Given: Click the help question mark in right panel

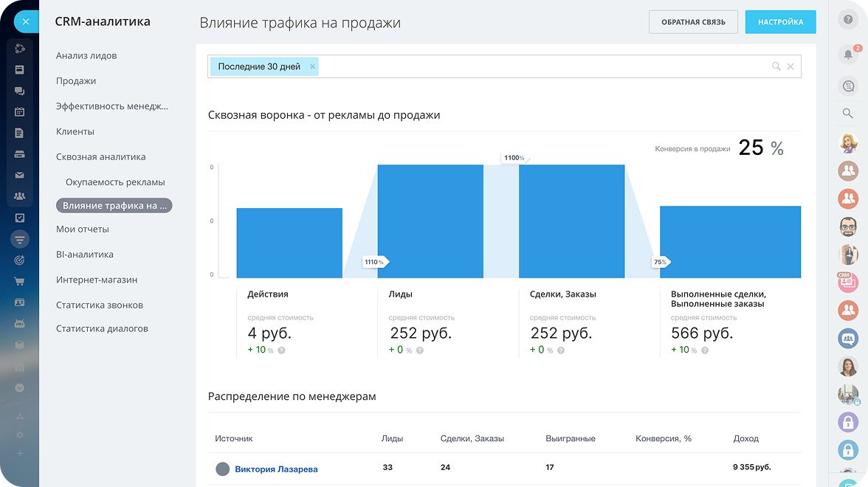Looking at the screenshot, I should coord(848,20).
